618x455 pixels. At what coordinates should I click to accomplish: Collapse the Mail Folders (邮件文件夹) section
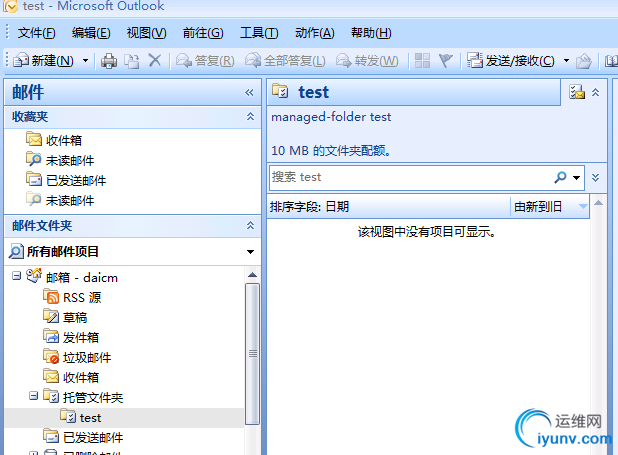coord(250,226)
